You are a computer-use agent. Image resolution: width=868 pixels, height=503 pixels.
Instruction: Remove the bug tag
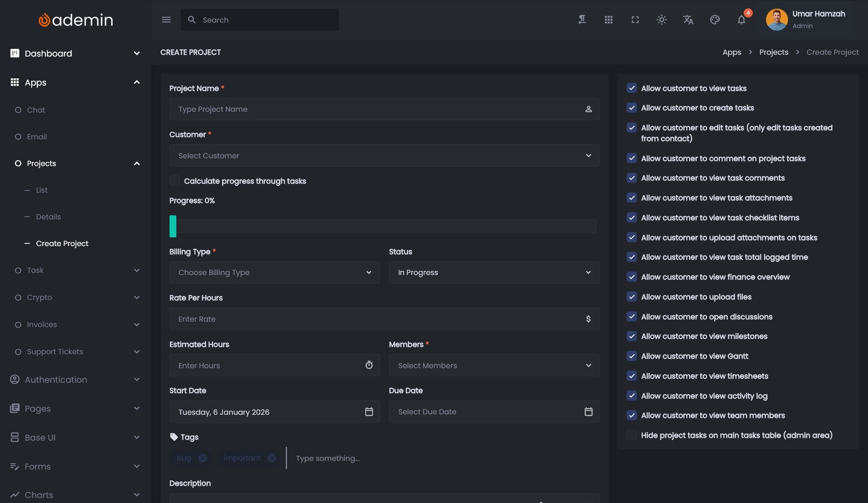tap(203, 458)
